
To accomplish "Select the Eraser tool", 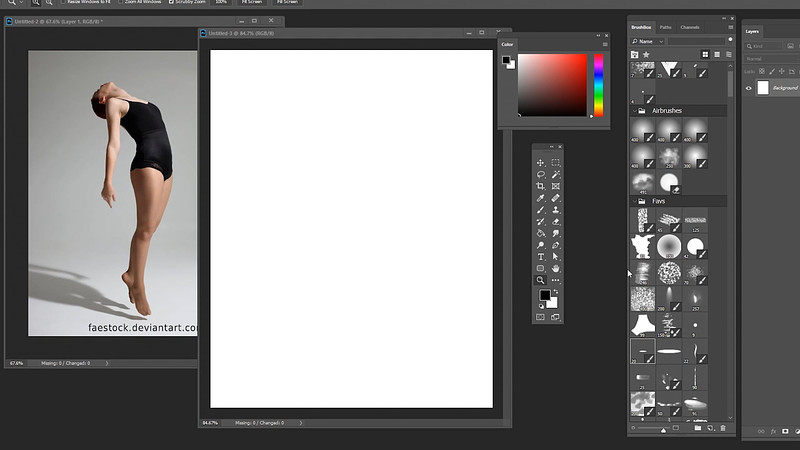I will (556, 221).
